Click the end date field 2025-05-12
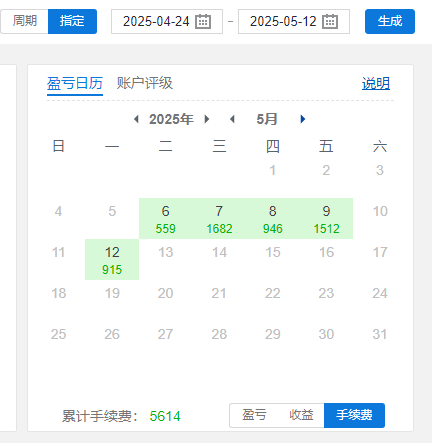 294,22
